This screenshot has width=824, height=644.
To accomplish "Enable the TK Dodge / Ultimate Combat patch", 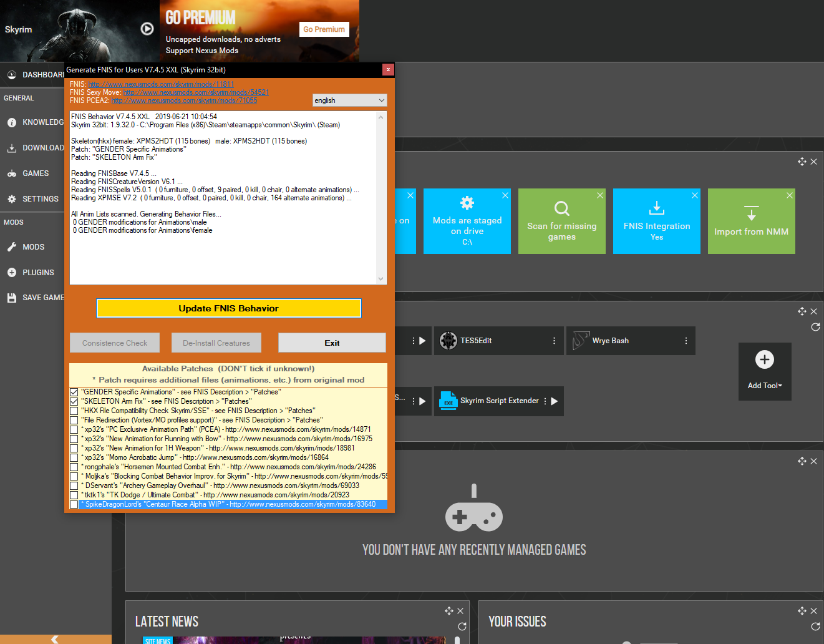I will [74, 495].
